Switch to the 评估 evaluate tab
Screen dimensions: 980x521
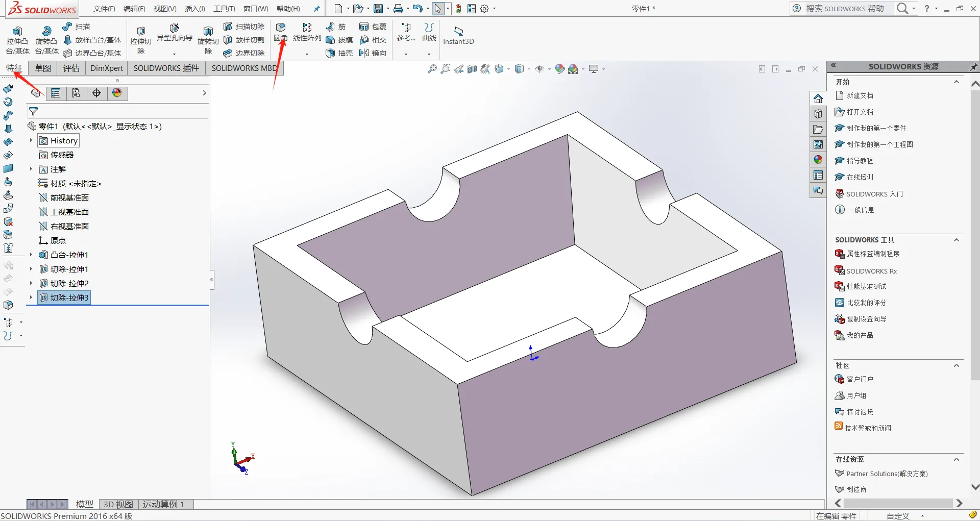[x=71, y=68]
